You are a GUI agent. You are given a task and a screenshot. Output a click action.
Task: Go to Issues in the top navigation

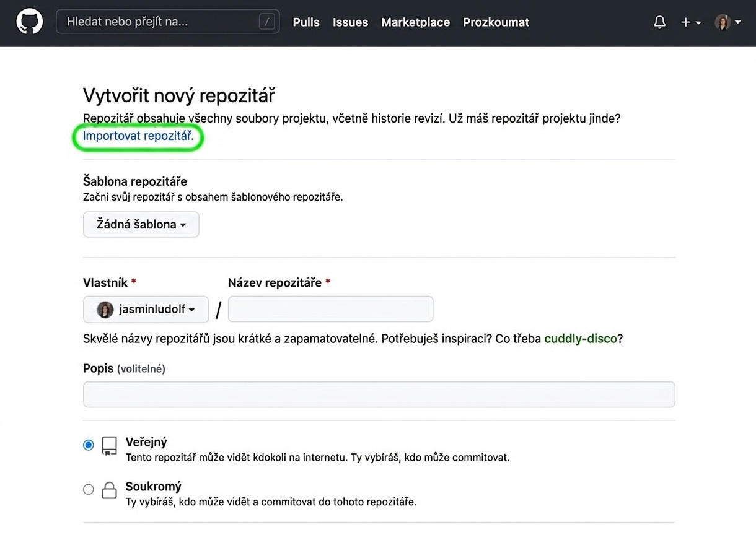pos(350,22)
